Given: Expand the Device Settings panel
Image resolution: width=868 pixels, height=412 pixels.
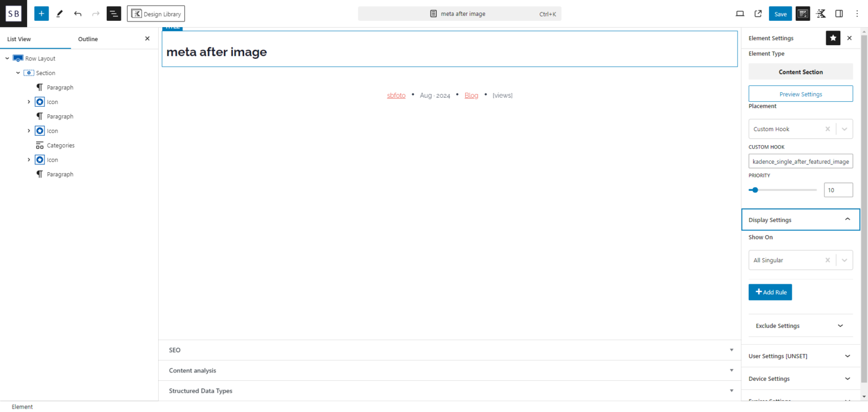Looking at the screenshot, I should (800, 379).
